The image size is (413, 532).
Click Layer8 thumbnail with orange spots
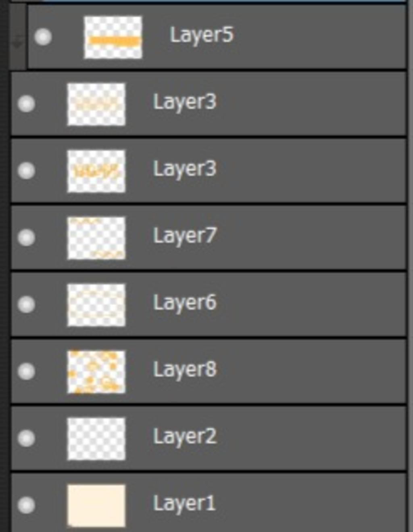(x=96, y=372)
